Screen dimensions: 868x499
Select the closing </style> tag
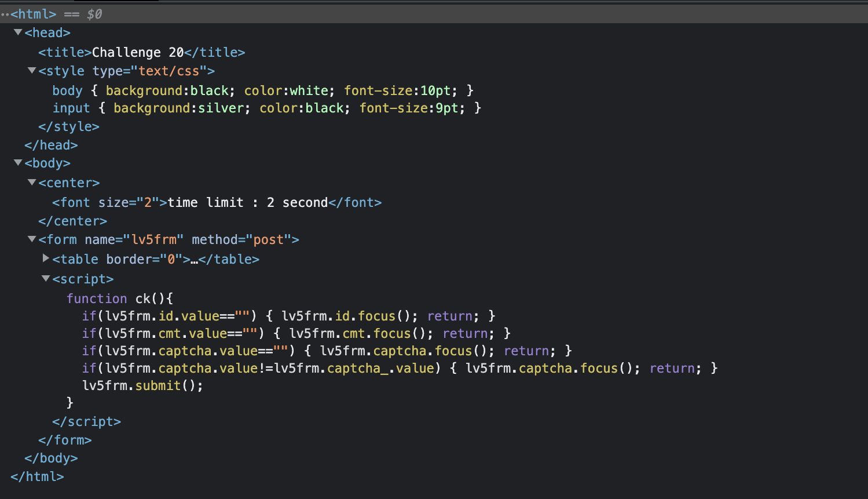(69, 126)
